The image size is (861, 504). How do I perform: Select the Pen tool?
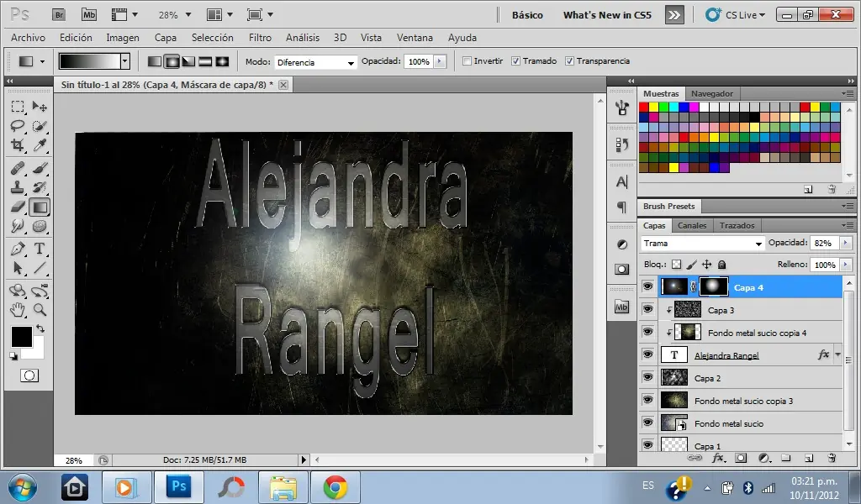17,249
